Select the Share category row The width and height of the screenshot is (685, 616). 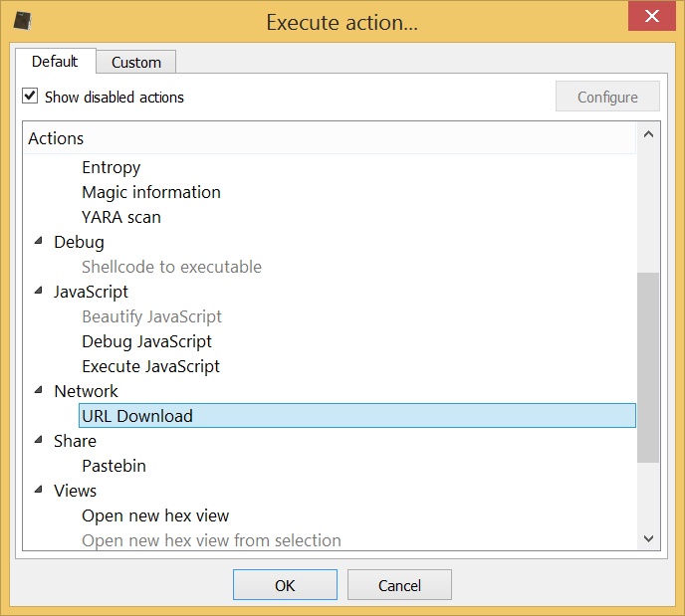(x=75, y=442)
